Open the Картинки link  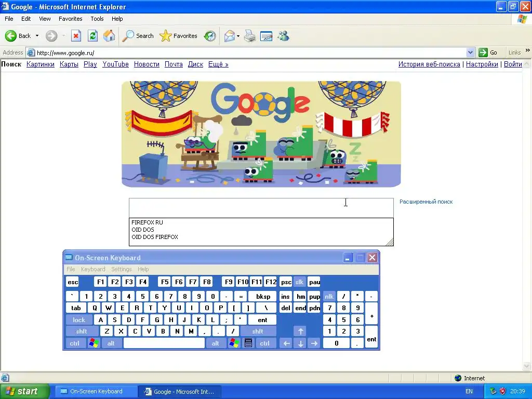[x=41, y=64]
